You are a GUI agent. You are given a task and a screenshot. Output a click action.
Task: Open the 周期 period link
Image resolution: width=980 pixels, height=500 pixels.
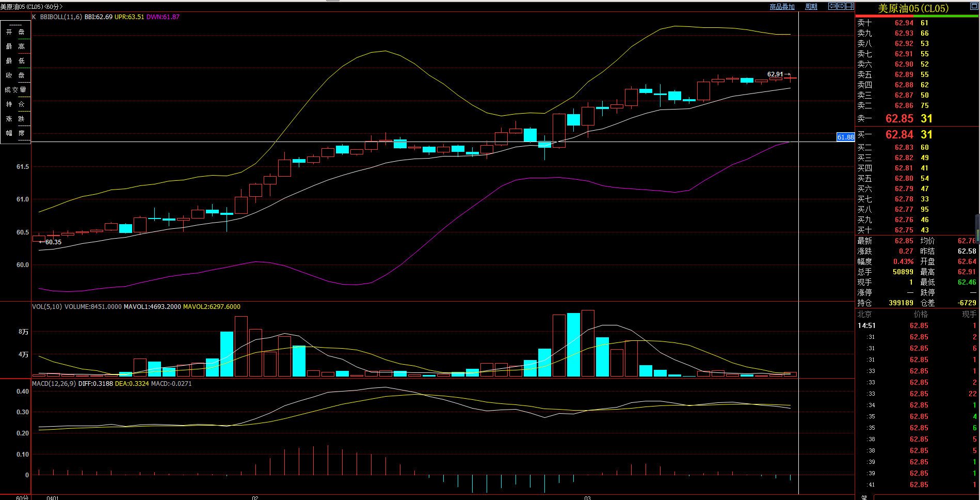pos(811,7)
